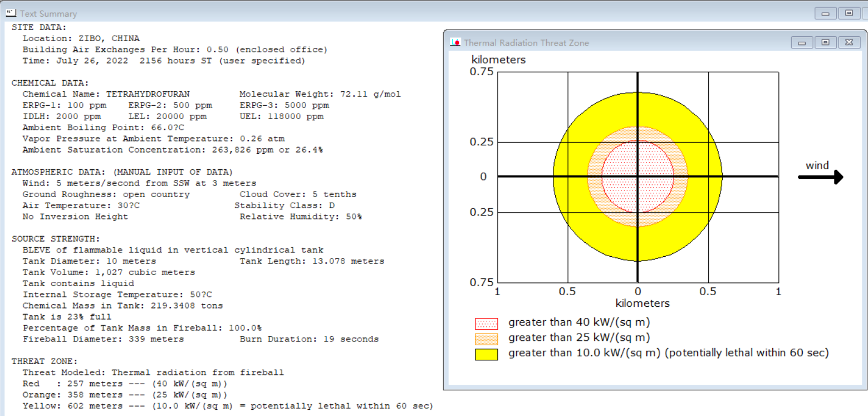Click 'Orange: 358 meters' threat line
Image resolution: width=868 pixels, height=416 pixels.
[126, 395]
